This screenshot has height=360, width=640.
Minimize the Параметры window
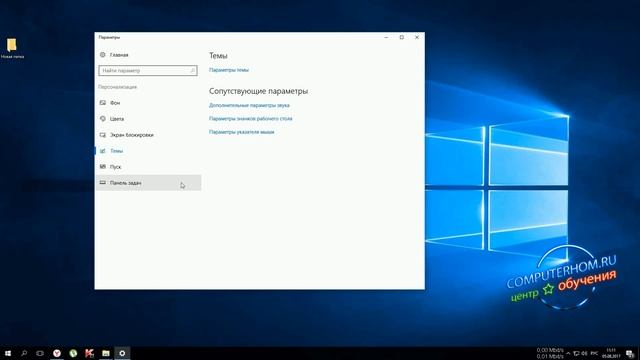[386, 37]
